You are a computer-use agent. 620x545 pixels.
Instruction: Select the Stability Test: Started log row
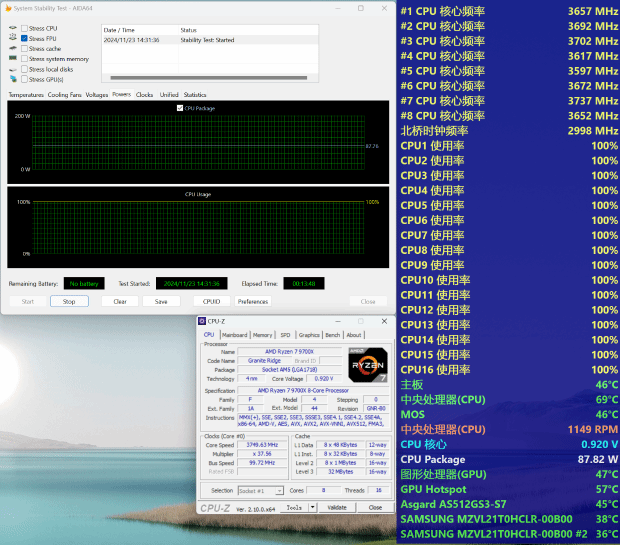click(x=210, y=40)
